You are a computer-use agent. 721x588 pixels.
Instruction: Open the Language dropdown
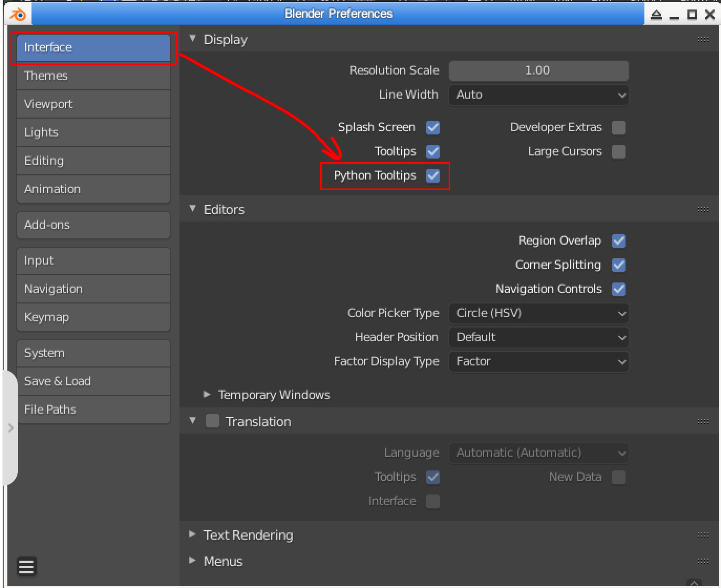539,453
